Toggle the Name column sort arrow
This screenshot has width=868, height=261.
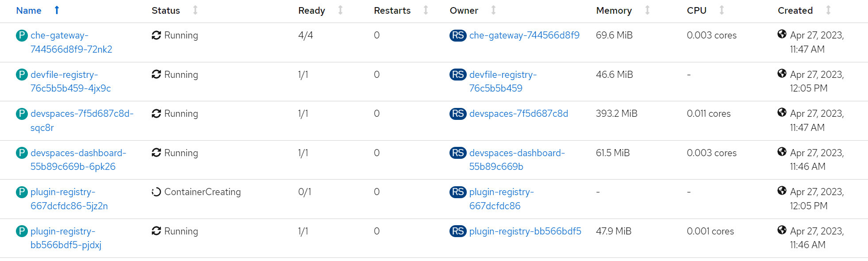click(57, 10)
